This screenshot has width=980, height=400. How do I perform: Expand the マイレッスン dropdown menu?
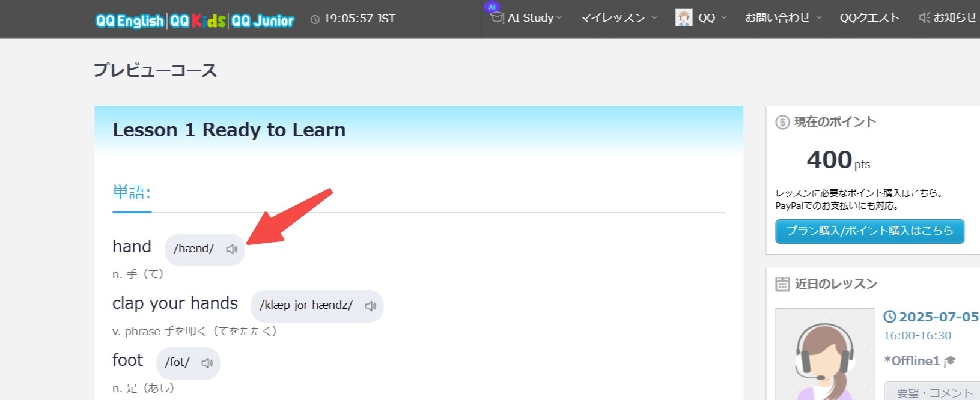pyautogui.click(x=618, y=18)
